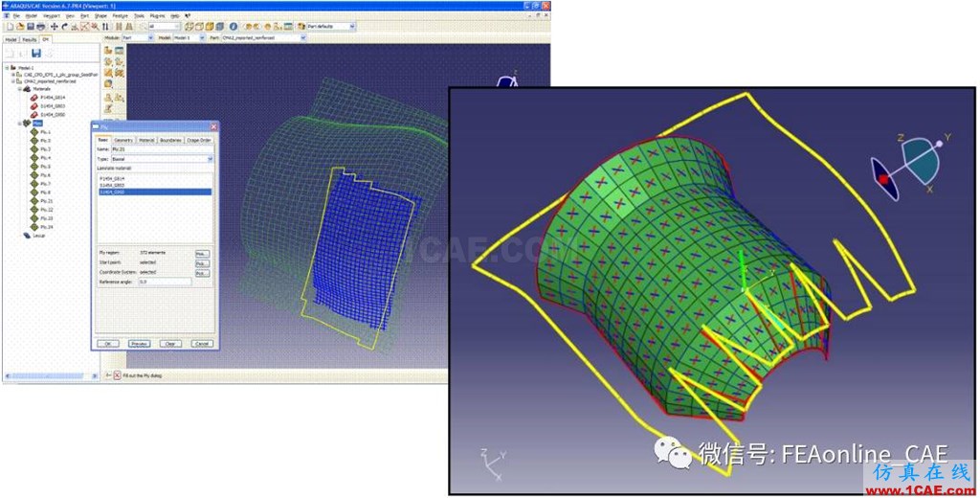
Task: Select the Rotate view tool
Action: tap(64, 26)
